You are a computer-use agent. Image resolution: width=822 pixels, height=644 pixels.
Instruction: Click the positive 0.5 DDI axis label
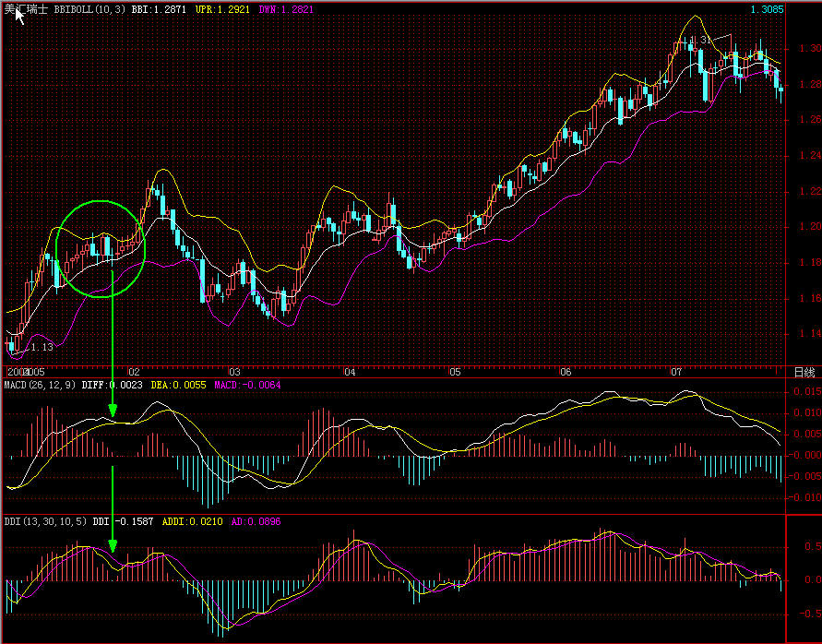point(814,546)
